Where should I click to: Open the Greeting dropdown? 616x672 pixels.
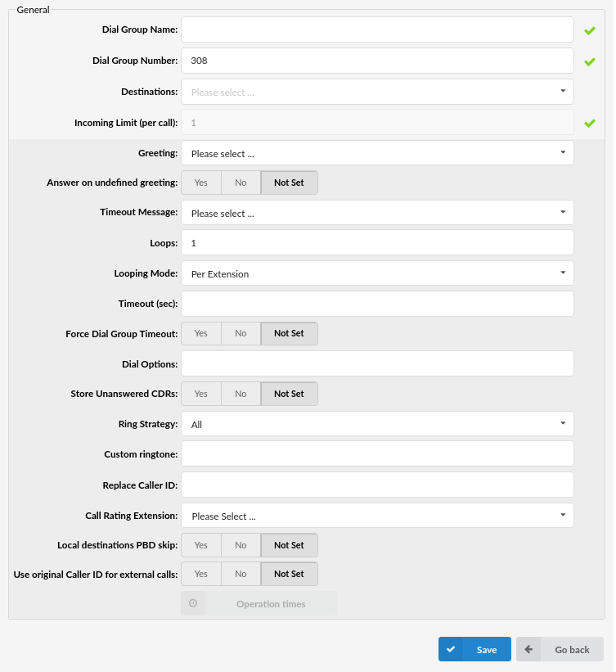(x=377, y=153)
